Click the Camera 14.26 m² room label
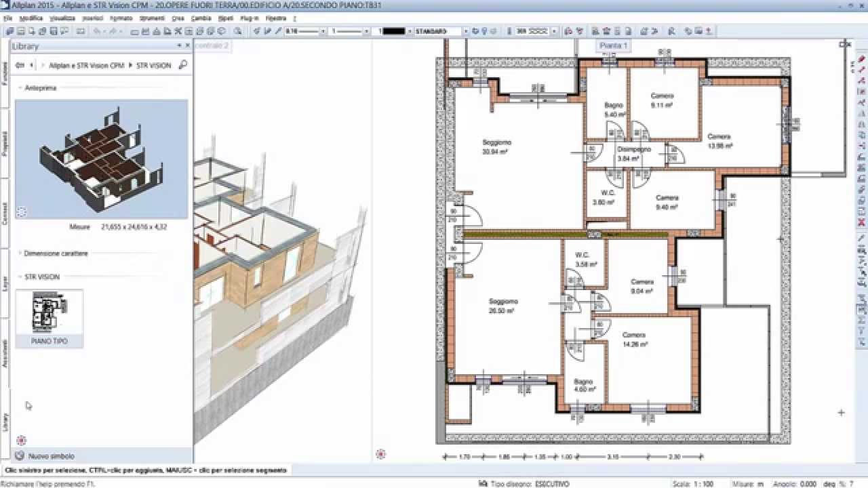 [635, 340]
